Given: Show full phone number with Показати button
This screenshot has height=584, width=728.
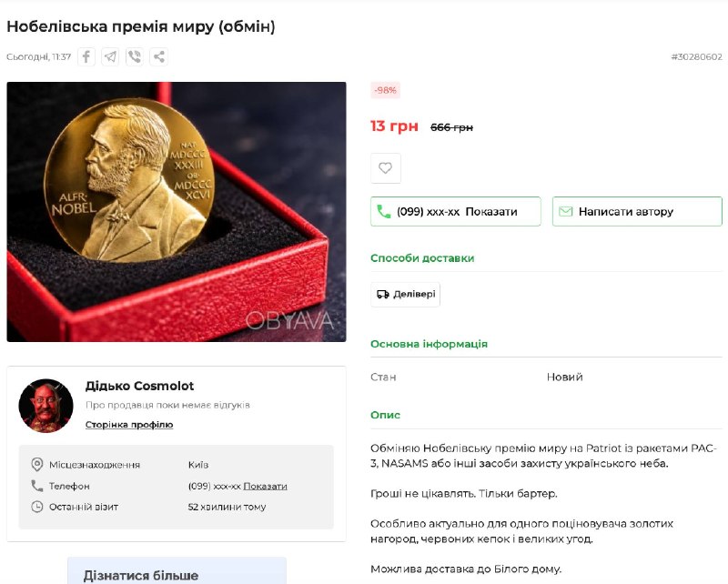Looking at the screenshot, I should coord(456,212).
